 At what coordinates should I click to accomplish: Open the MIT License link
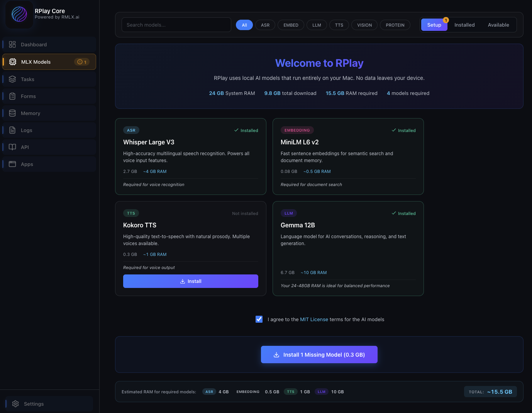click(314, 320)
